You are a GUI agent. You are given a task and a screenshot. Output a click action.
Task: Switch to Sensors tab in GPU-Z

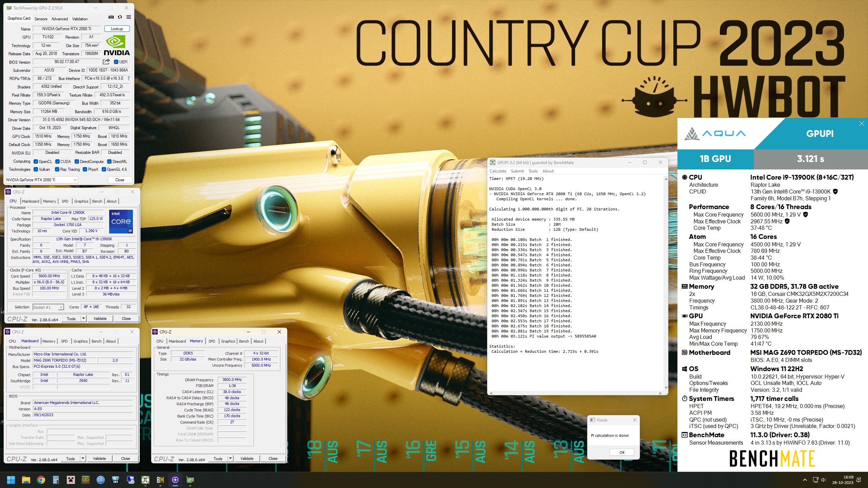point(41,19)
